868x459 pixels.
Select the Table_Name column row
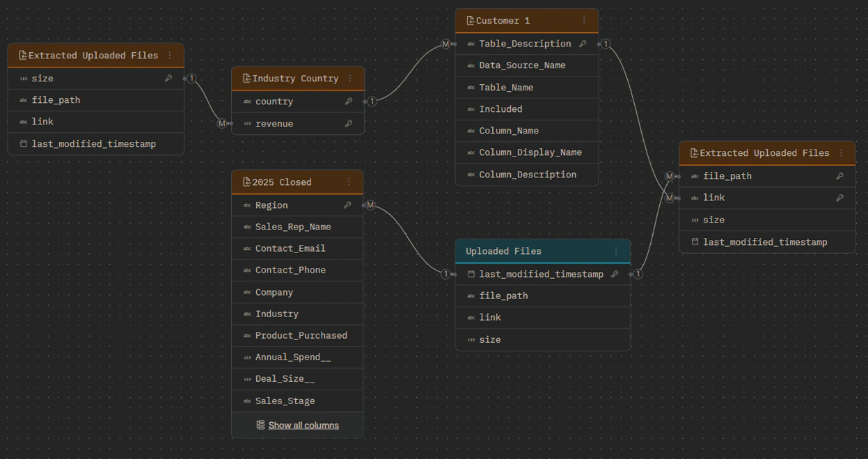coord(527,88)
